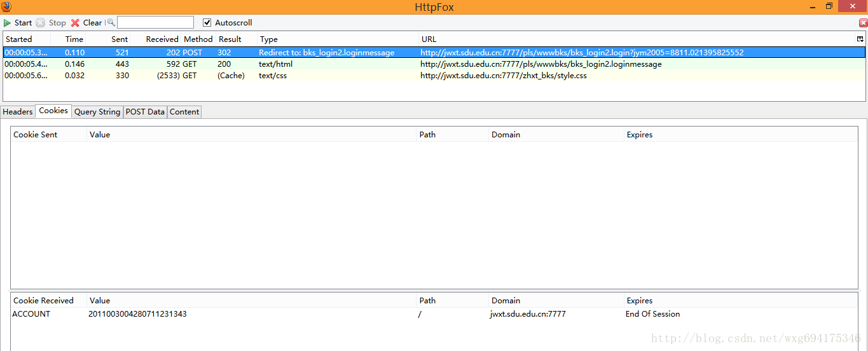Close the HttpFox panel with red X

pos(863,22)
